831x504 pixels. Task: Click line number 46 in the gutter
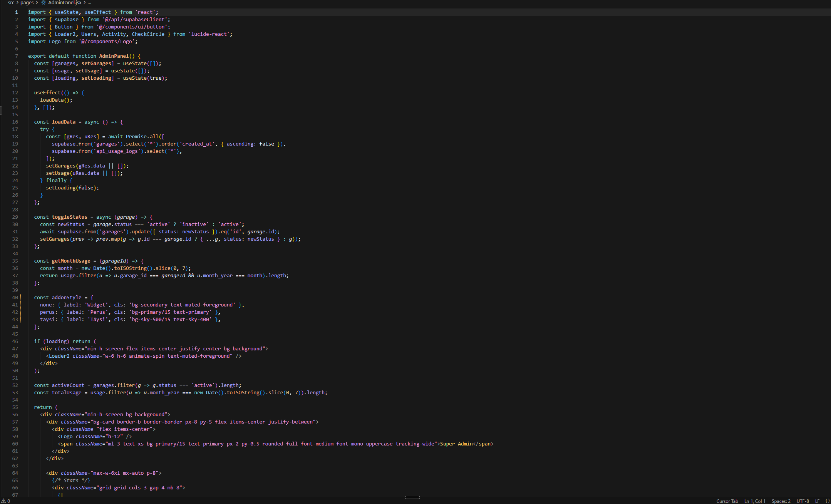pyautogui.click(x=15, y=342)
